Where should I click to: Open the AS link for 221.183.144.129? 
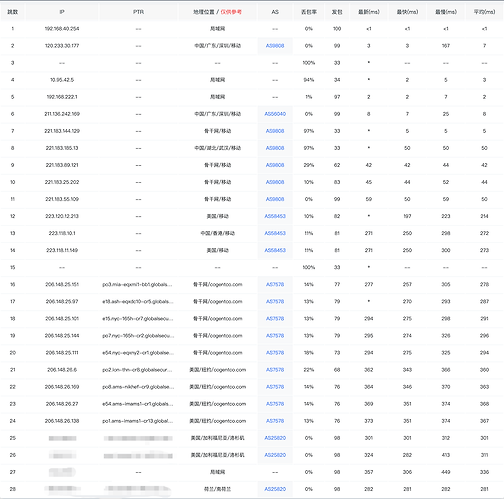coord(275,131)
